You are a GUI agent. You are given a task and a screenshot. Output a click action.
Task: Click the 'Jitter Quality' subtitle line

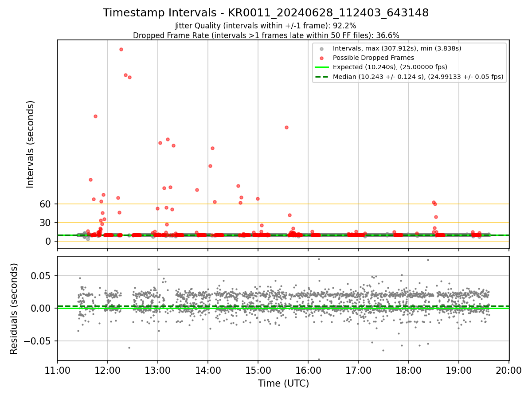[266, 26]
